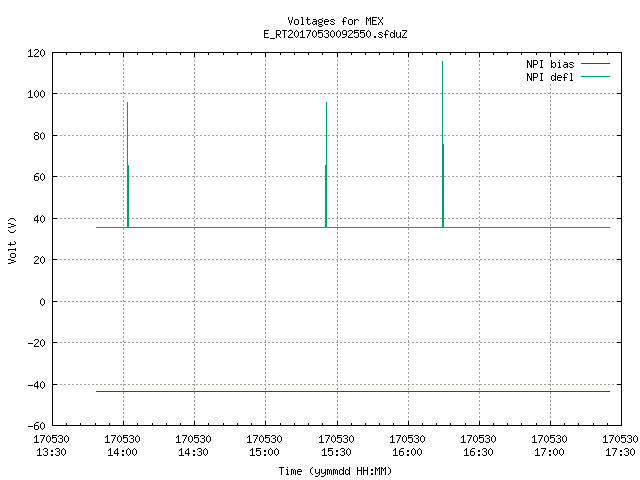Click the purple NPI bias legend line sample
The image size is (640, 480).
(x=595, y=64)
